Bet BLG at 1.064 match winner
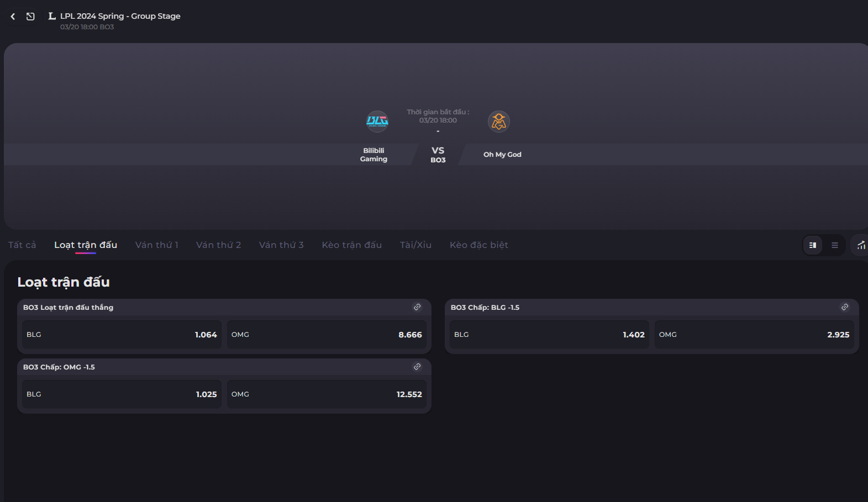Viewport: 868px width, 502px height. click(122, 335)
